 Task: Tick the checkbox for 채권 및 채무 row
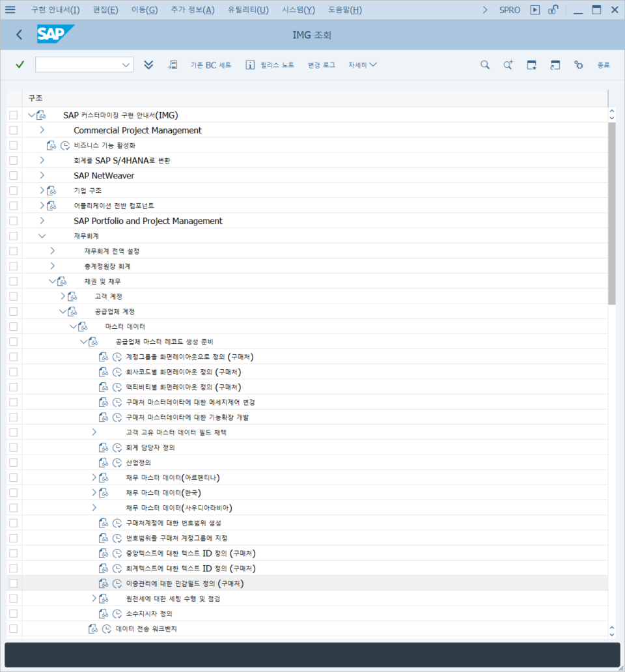click(14, 281)
